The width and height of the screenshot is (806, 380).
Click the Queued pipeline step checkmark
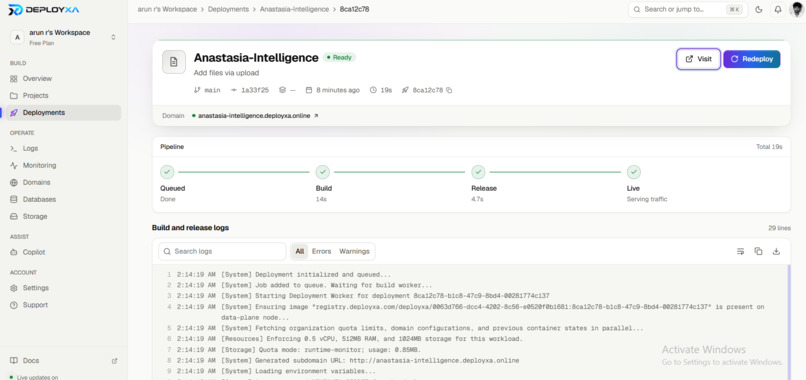point(167,172)
